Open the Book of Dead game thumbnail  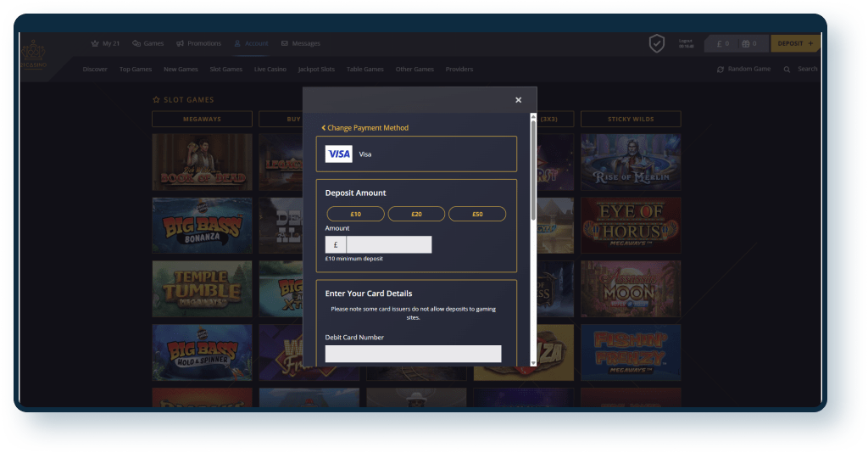tap(202, 162)
